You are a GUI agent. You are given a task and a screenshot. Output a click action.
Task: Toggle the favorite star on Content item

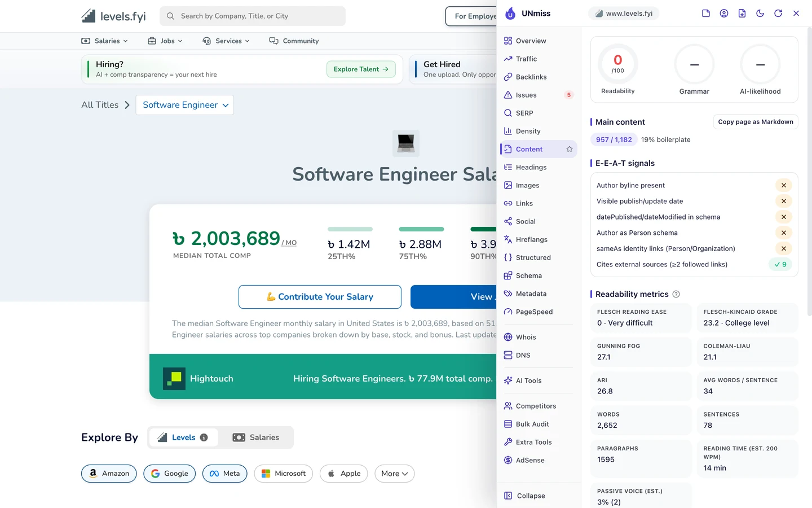(570, 149)
